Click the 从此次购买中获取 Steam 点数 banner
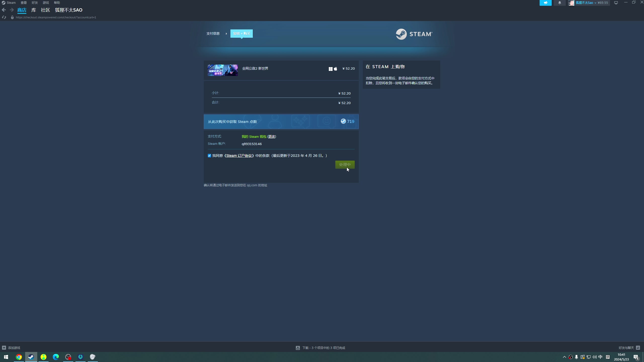The image size is (644, 362). coord(281,122)
